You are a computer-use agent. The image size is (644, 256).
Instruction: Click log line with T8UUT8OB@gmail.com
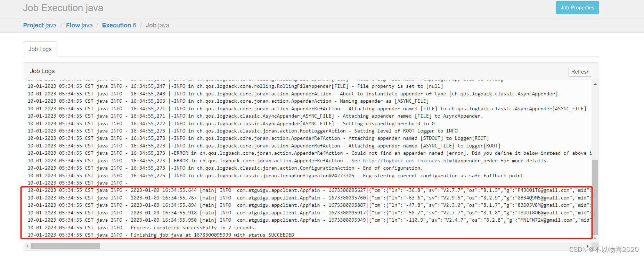click(309, 213)
